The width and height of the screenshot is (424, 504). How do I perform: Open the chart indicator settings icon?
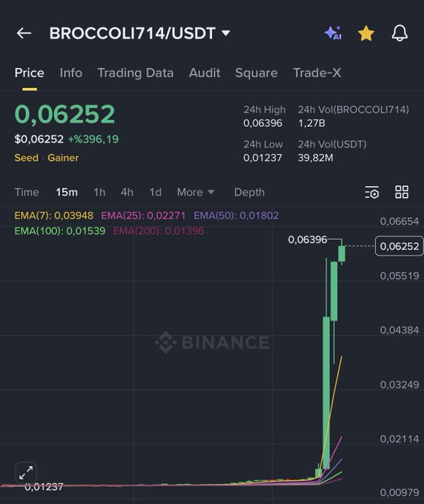coord(372,192)
